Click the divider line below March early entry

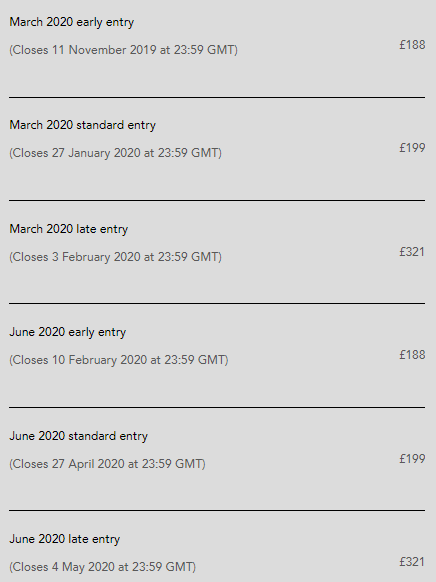coord(217,97)
